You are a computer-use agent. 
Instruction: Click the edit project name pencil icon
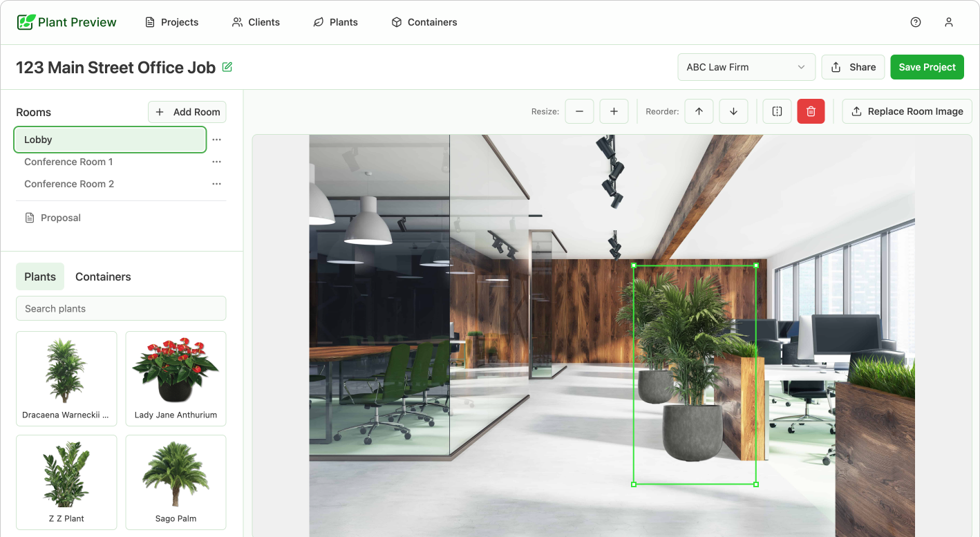[227, 67]
